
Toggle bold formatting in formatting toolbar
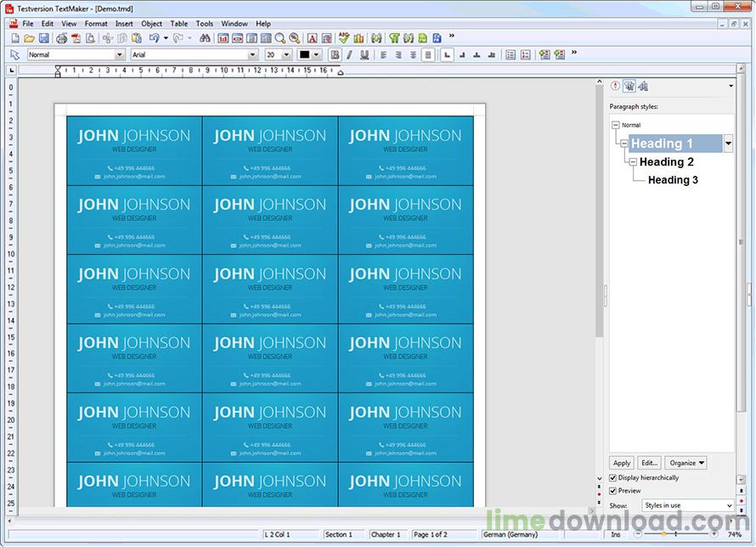335,54
